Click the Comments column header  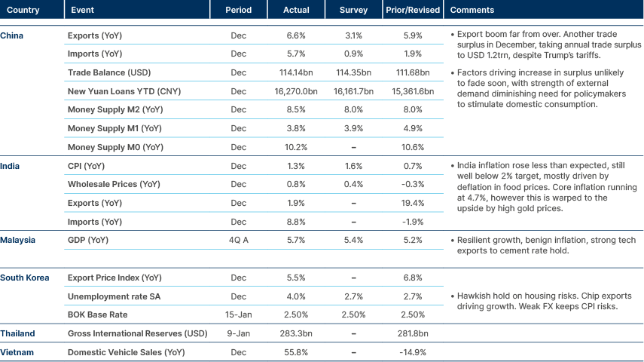pyautogui.click(x=472, y=10)
